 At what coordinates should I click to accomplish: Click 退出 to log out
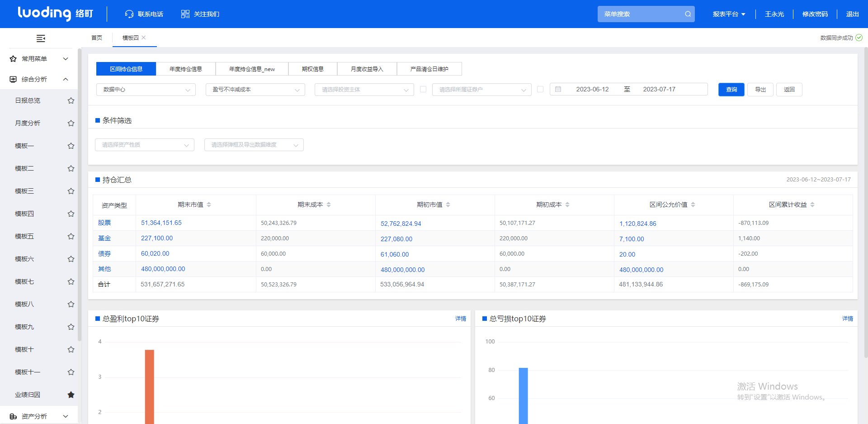[853, 14]
